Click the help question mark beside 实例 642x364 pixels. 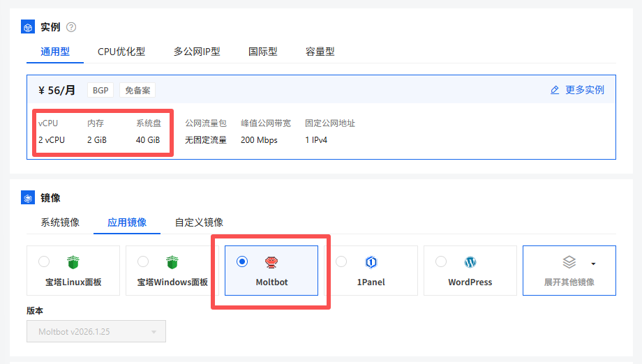click(71, 27)
